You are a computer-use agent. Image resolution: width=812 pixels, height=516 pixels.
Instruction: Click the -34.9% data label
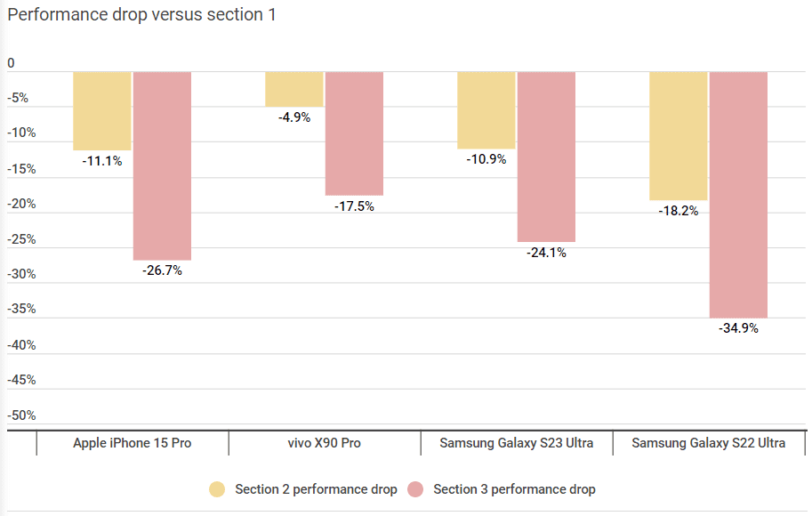click(x=738, y=328)
